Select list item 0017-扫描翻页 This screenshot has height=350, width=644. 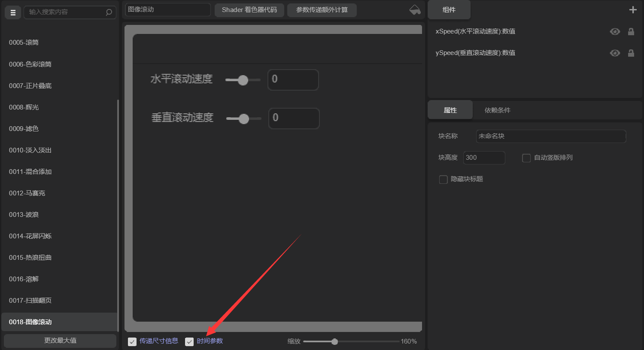click(59, 300)
